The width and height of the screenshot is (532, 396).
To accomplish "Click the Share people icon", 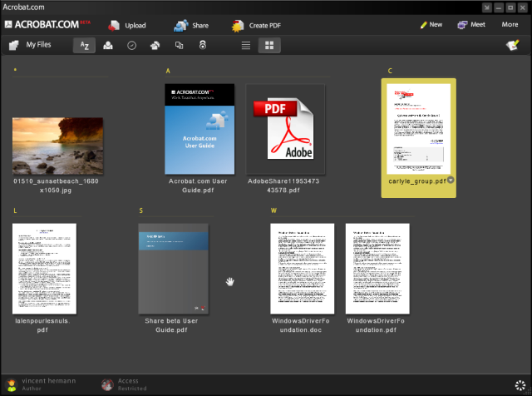I will coord(181,26).
